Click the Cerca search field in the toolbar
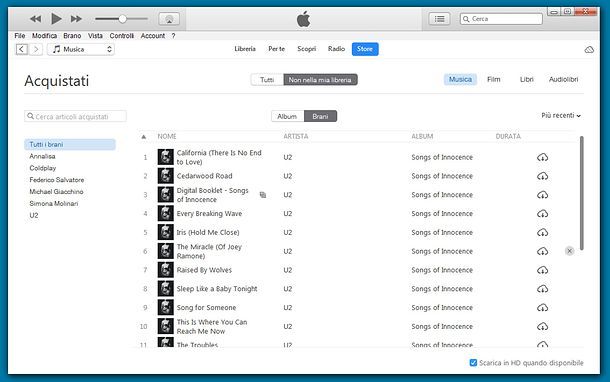 (x=501, y=19)
